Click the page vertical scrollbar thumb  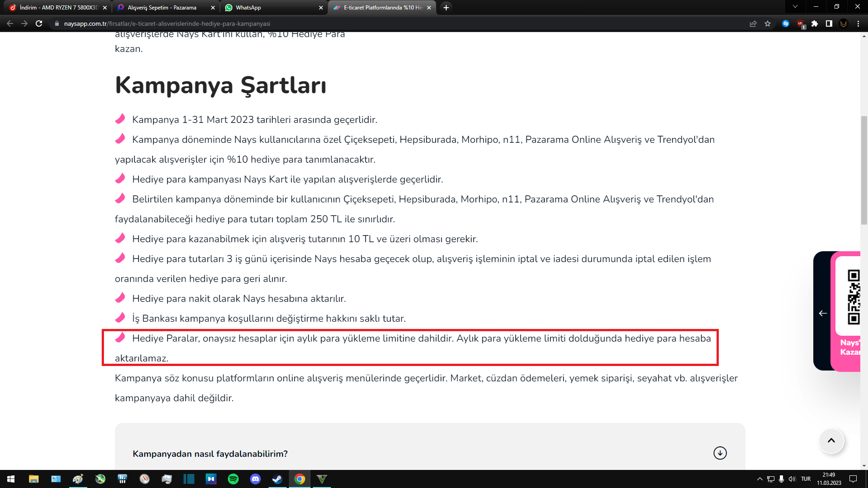click(x=864, y=169)
